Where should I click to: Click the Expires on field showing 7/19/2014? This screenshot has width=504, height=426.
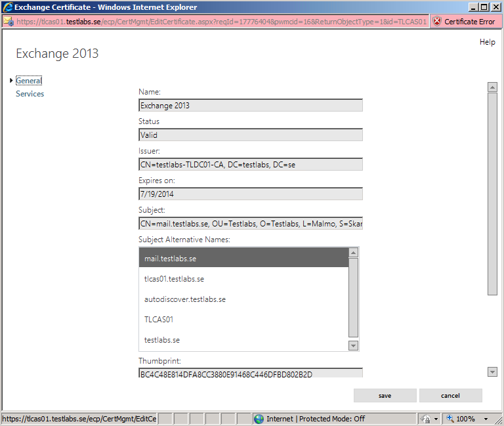coord(251,194)
